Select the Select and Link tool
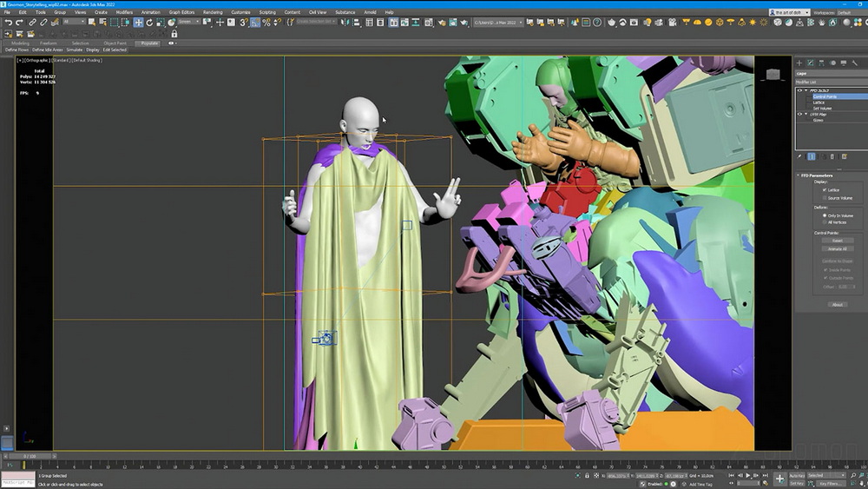 (x=32, y=23)
